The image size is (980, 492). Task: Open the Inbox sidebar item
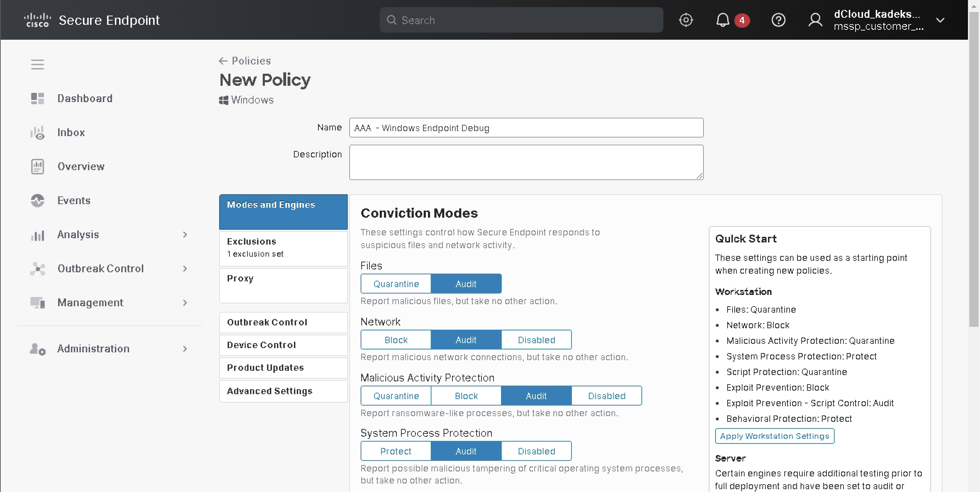click(x=71, y=132)
